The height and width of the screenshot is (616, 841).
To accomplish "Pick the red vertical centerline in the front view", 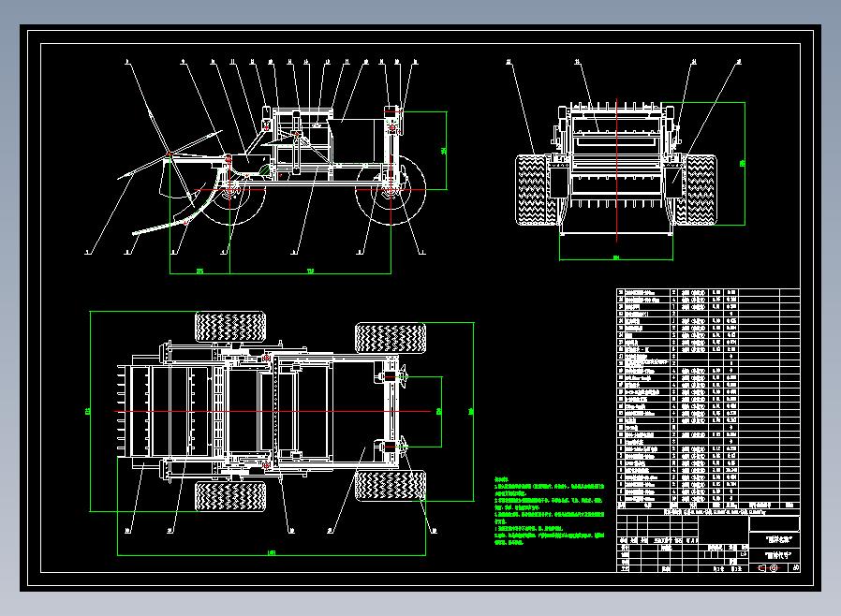I will click(617, 170).
